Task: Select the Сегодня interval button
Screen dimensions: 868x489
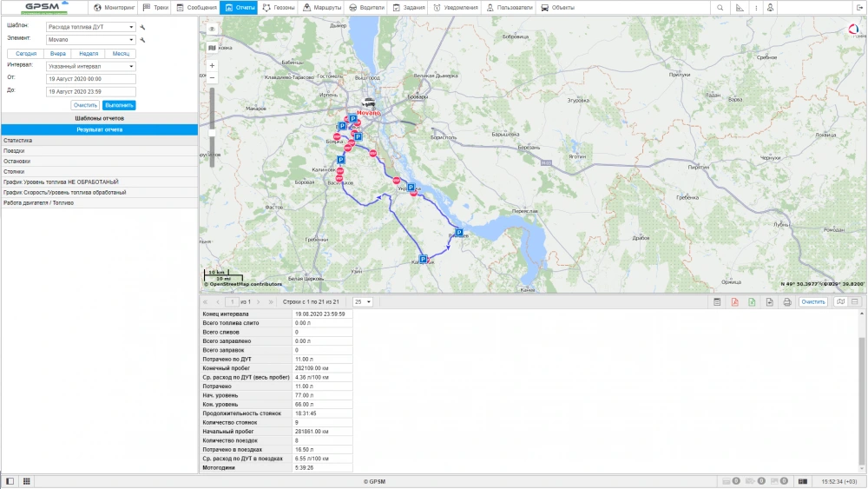Action: (x=26, y=54)
